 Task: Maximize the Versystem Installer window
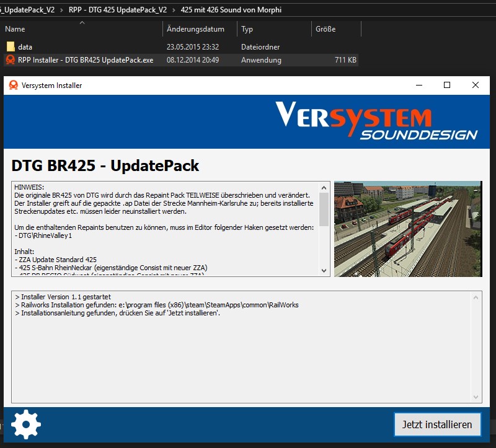click(447, 85)
